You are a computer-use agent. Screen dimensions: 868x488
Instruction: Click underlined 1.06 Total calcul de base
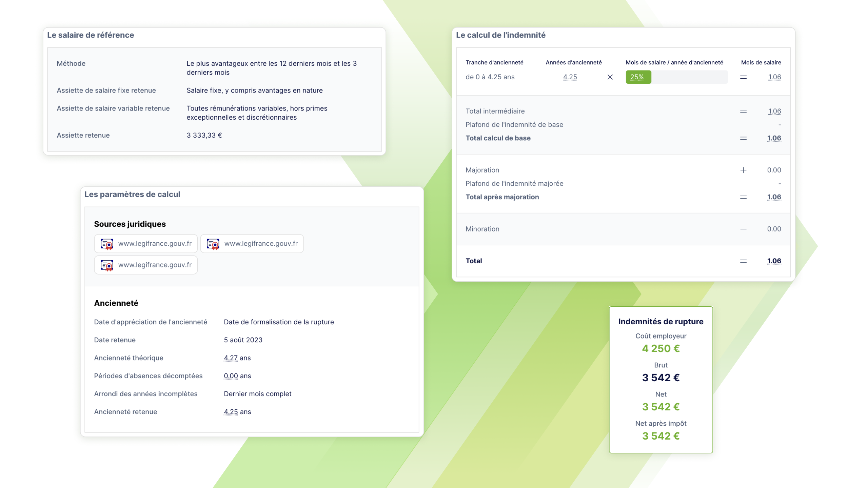pos(774,138)
